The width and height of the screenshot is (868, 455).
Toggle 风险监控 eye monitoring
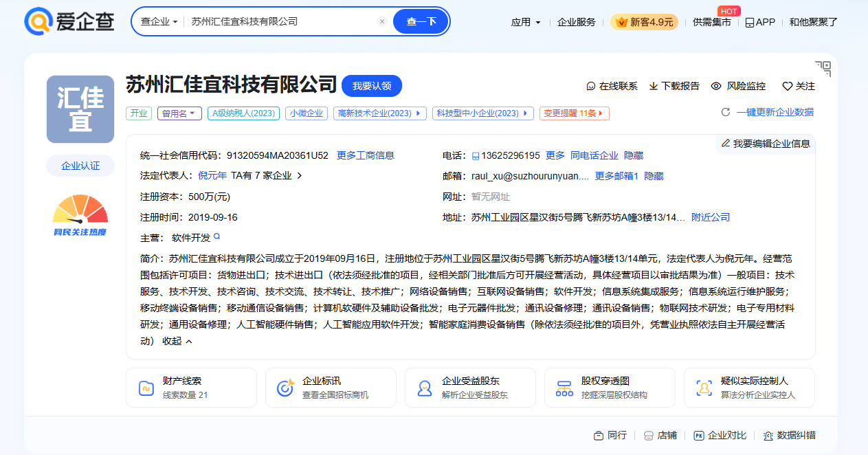click(x=716, y=86)
